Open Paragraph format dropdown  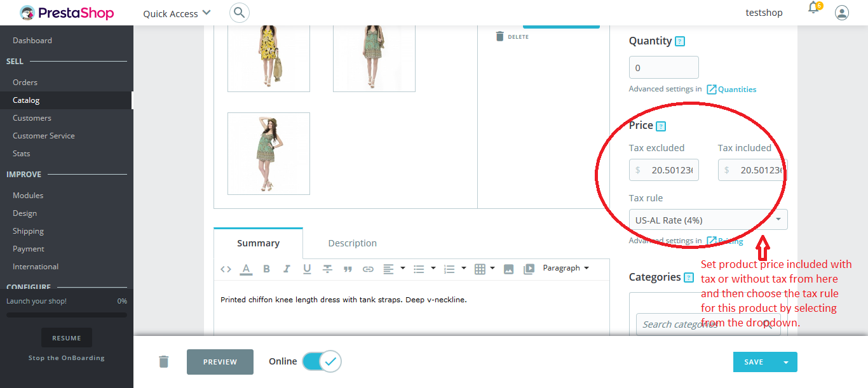(x=566, y=268)
